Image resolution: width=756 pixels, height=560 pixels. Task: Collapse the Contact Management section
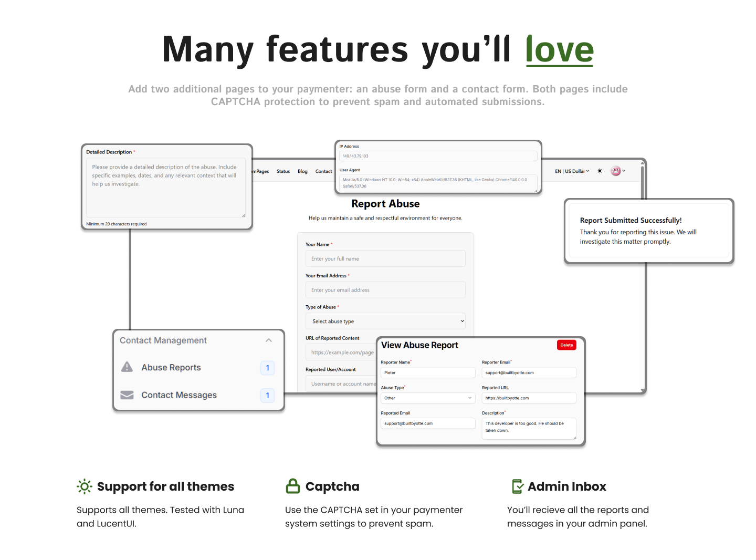(x=269, y=340)
